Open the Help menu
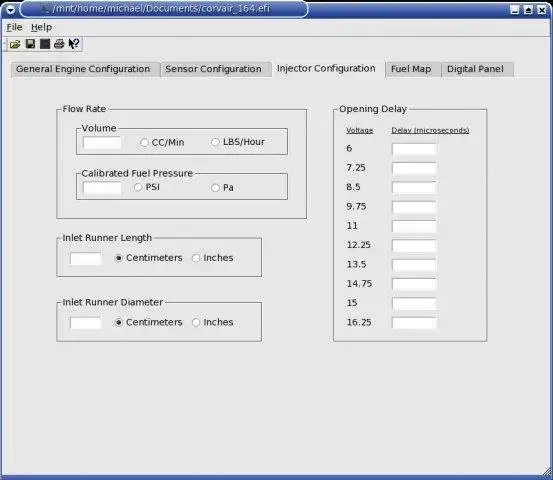The image size is (553, 480). pyautogui.click(x=41, y=27)
